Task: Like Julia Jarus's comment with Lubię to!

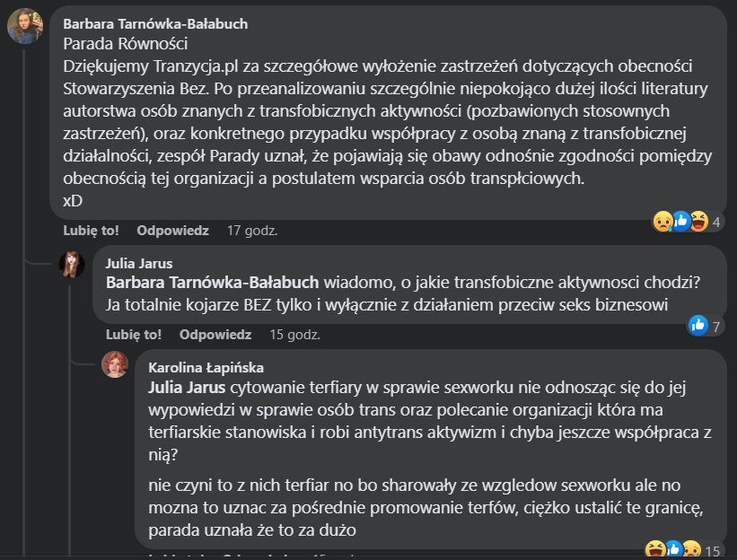Action: [x=134, y=335]
